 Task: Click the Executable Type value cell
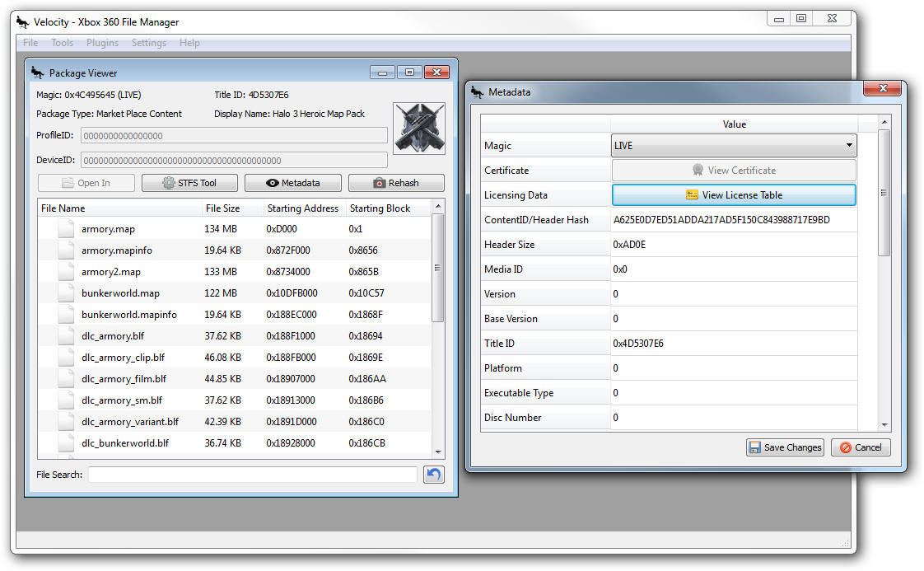[734, 393]
